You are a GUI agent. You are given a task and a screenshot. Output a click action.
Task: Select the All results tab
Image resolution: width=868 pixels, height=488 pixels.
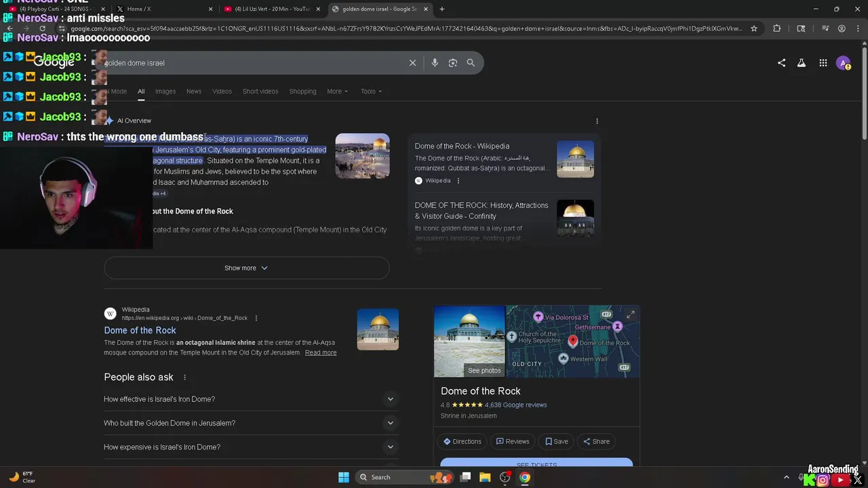click(141, 91)
